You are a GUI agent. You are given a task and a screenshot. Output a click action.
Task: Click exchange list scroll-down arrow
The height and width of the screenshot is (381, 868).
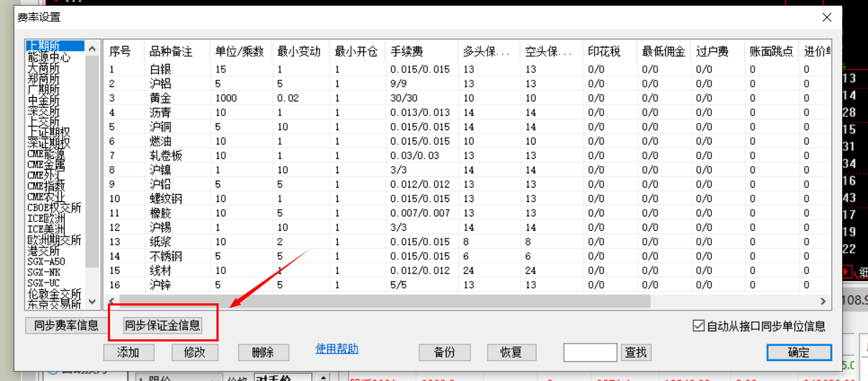(x=91, y=301)
